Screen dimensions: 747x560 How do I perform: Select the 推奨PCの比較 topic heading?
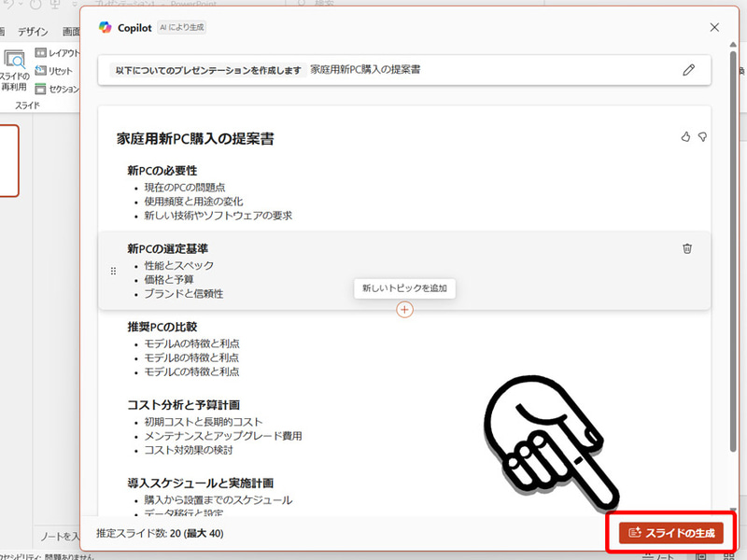tap(162, 327)
